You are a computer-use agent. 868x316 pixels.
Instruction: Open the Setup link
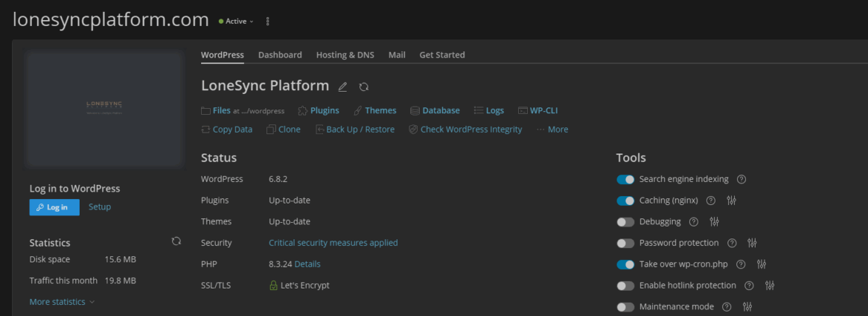tap(100, 206)
